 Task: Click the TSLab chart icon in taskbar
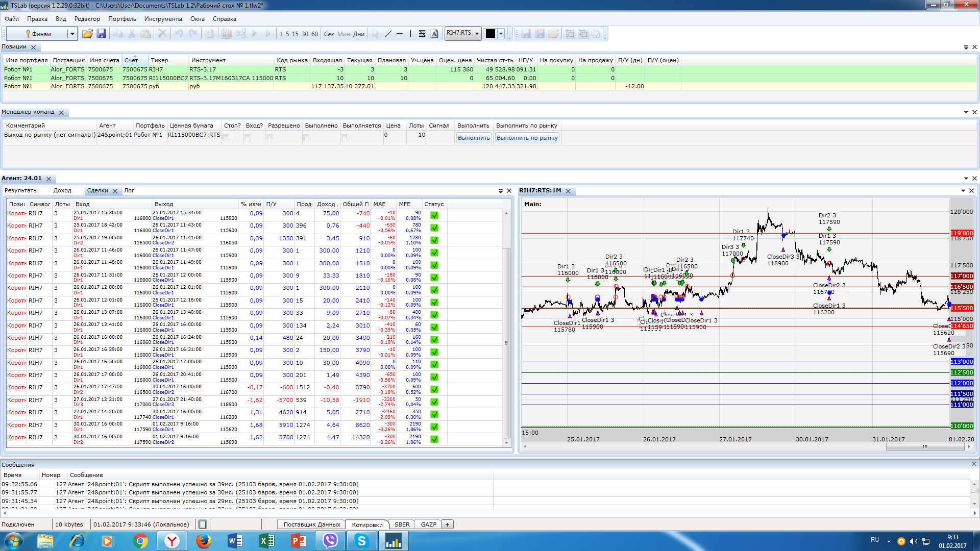[x=393, y=541]
